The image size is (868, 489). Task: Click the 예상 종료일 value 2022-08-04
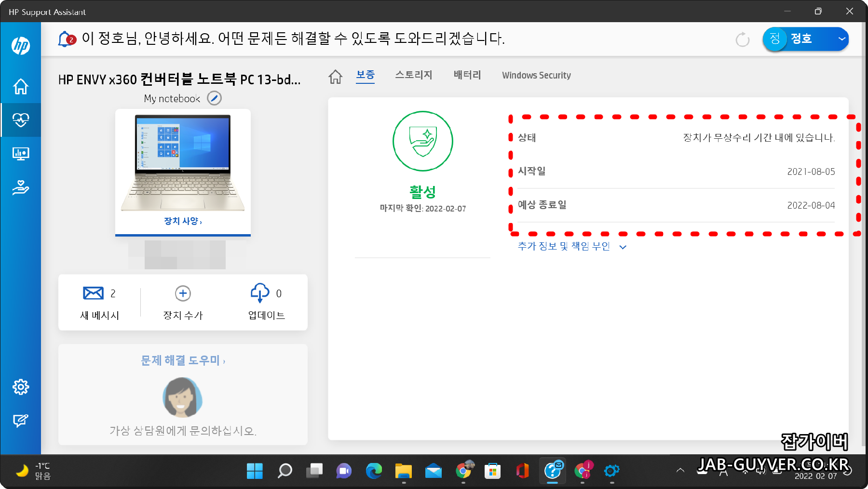pyautogui.click(x=811, y=205)
